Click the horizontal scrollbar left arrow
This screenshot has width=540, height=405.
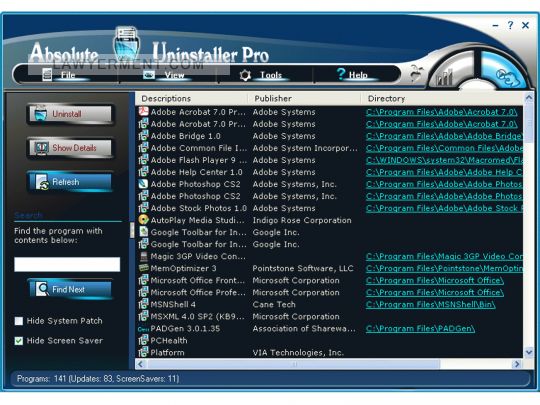141,364
